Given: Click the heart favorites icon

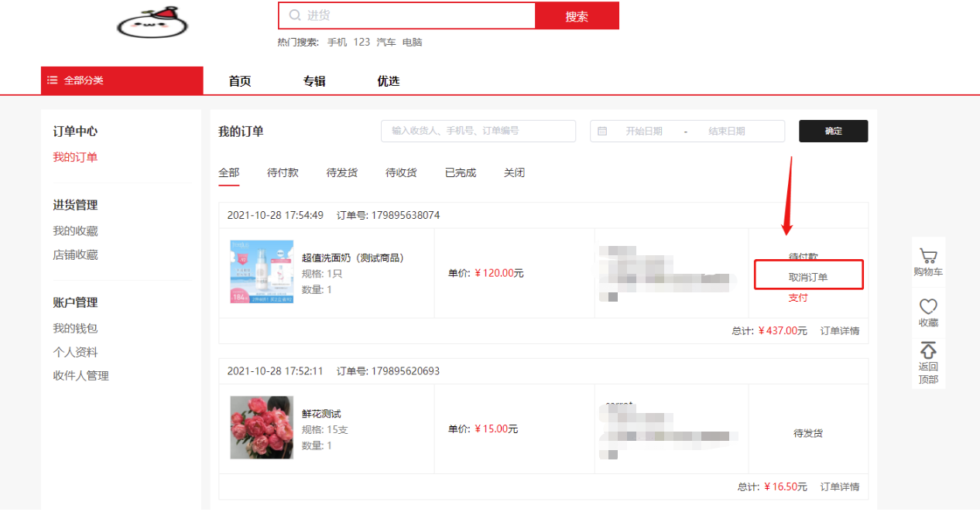Looking at the screenshot, I should coord(927,306).
